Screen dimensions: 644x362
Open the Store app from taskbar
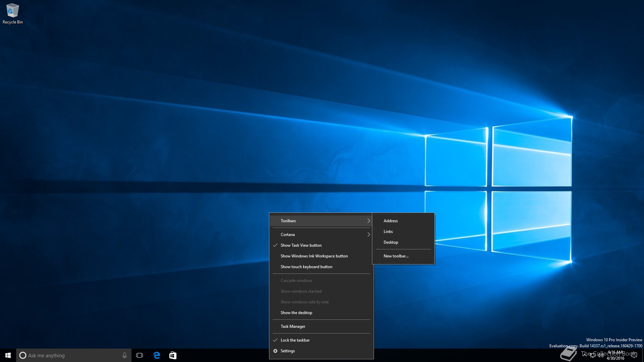pos(173,355)
